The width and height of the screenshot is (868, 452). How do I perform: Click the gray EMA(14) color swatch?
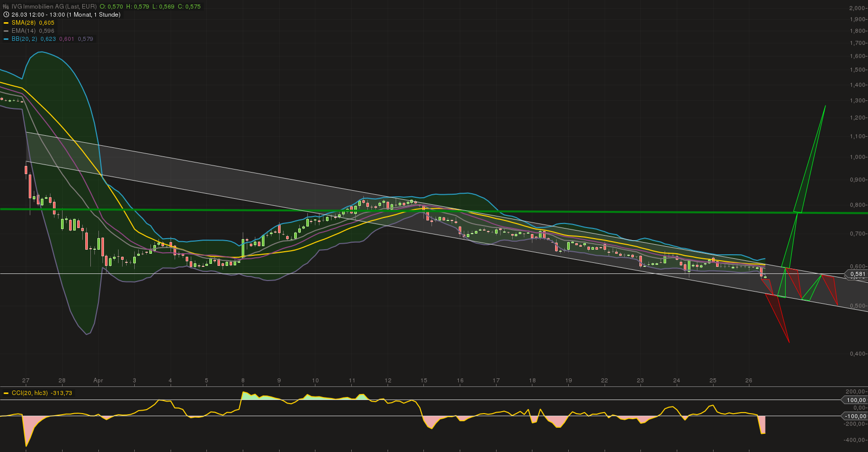[6, 31]
